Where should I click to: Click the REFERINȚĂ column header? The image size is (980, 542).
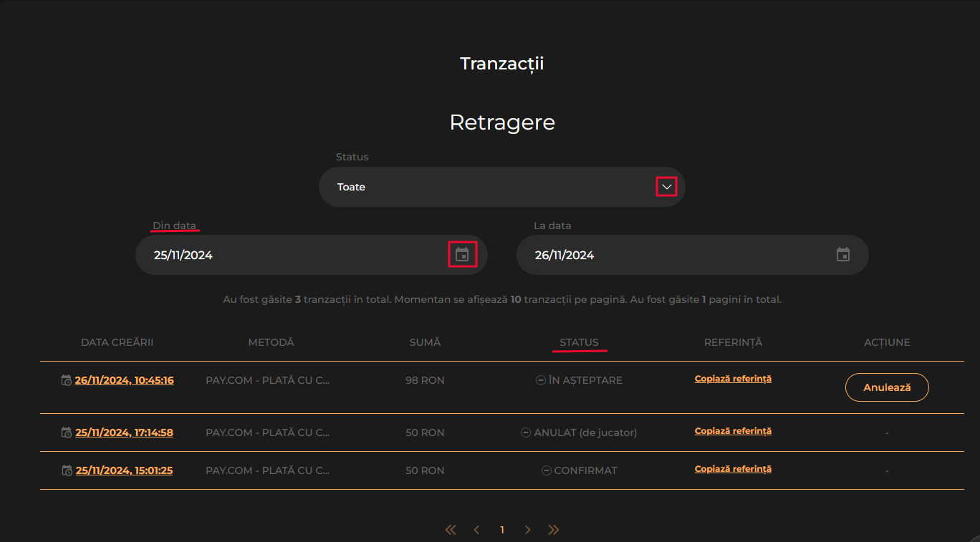pyautogui.click(x=733, y=342)
